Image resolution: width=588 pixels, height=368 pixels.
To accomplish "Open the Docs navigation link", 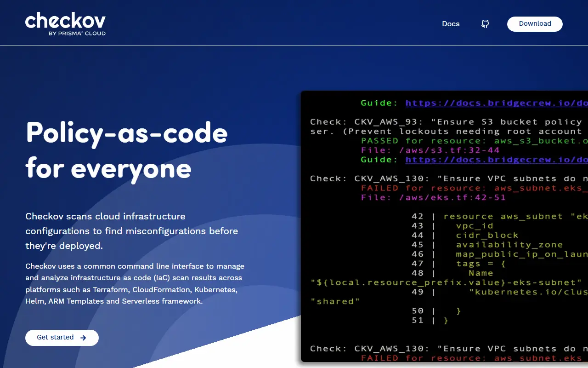I will (x=451, y=24).
